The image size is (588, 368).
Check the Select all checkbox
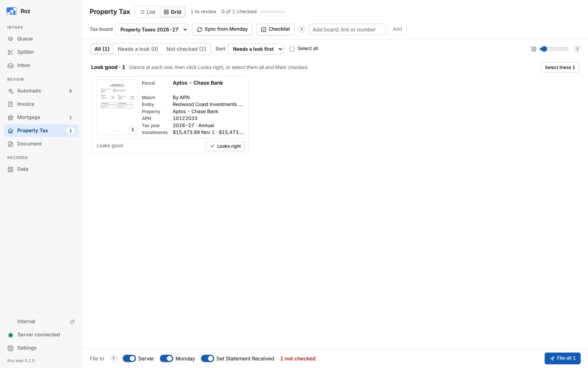pyautogui.click(x=292, y=49)
